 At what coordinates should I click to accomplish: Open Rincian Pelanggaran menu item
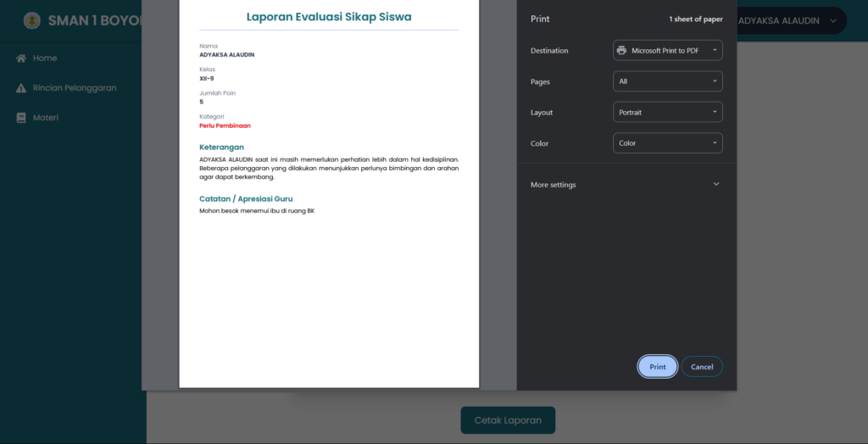coord(75,88)
